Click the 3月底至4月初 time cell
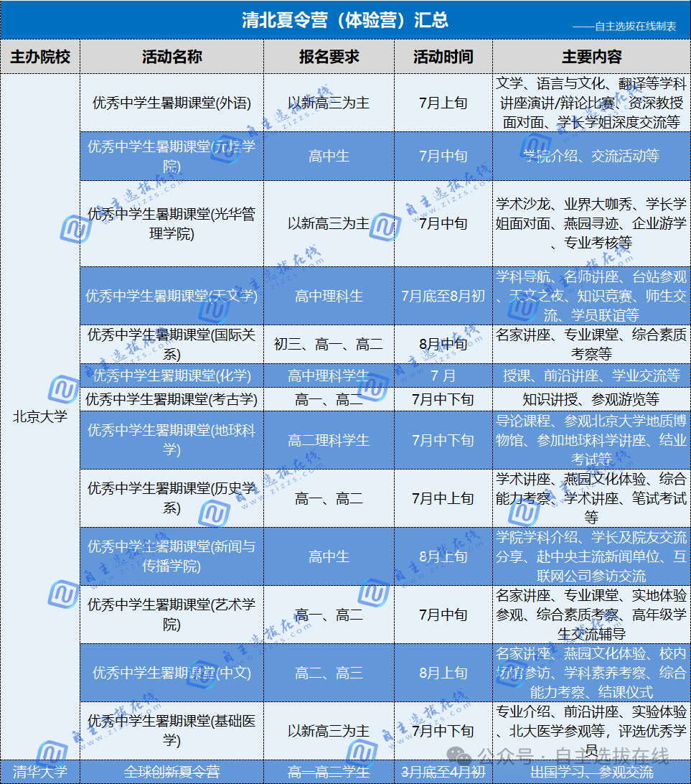691x784 pixels. pos(443,772)
